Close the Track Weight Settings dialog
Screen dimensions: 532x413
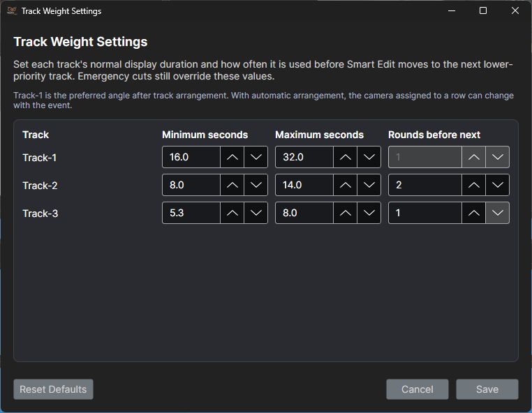(x=515, y=11)
